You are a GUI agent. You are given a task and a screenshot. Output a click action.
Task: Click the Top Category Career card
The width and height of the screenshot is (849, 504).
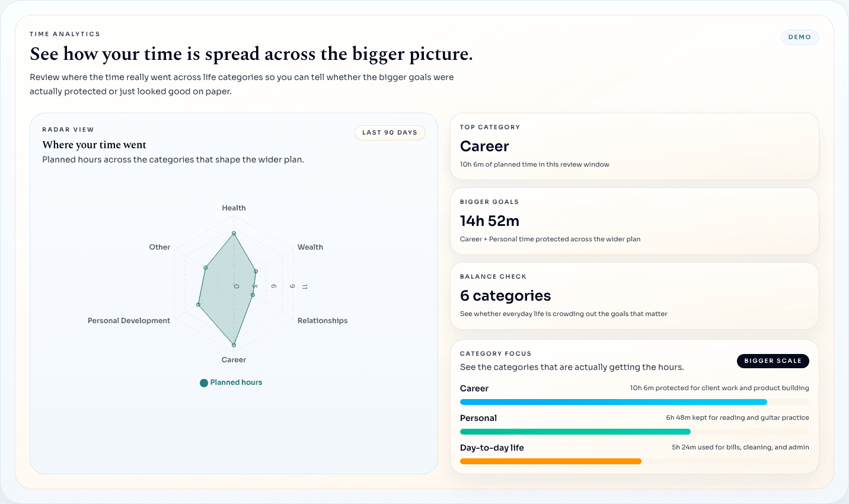click(634, 146)
